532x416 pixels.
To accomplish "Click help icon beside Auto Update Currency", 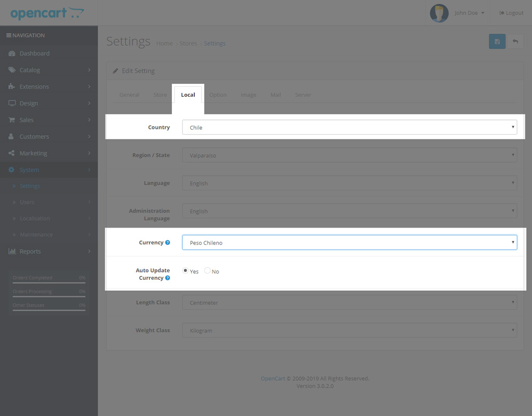I will click(x=167, y=278).
